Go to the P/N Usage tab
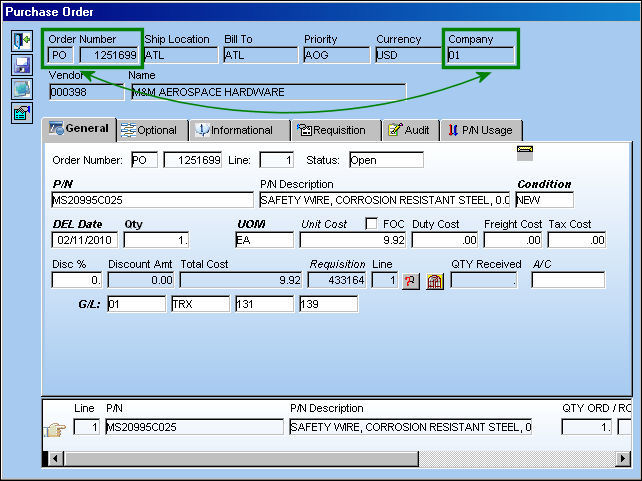Screen dimensions: 642x481 click(481, 130)
